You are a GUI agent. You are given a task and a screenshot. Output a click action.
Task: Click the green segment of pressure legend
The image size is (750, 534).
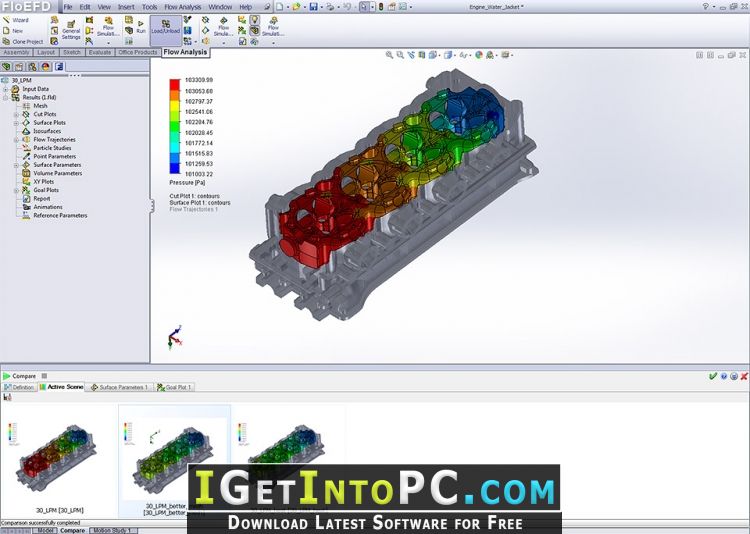point(175,125)
